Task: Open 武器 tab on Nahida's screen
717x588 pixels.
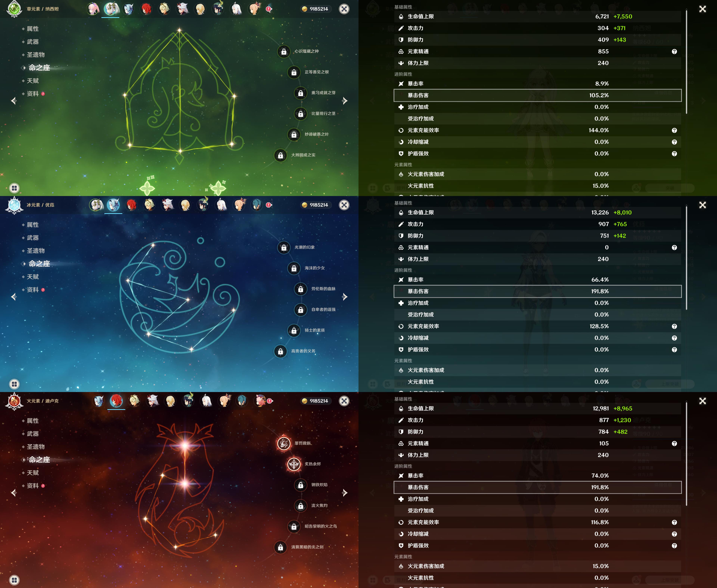Action: pos(32,42)
